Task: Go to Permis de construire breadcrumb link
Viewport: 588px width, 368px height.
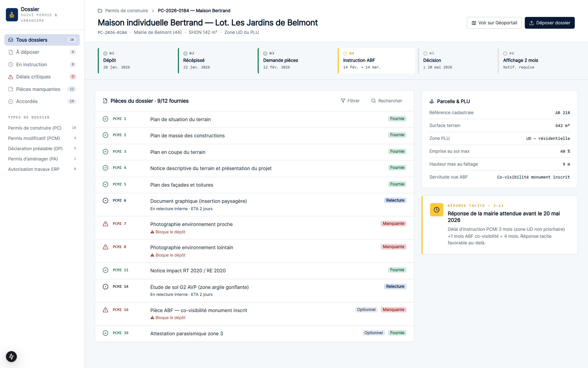Action: pos(126,10)
